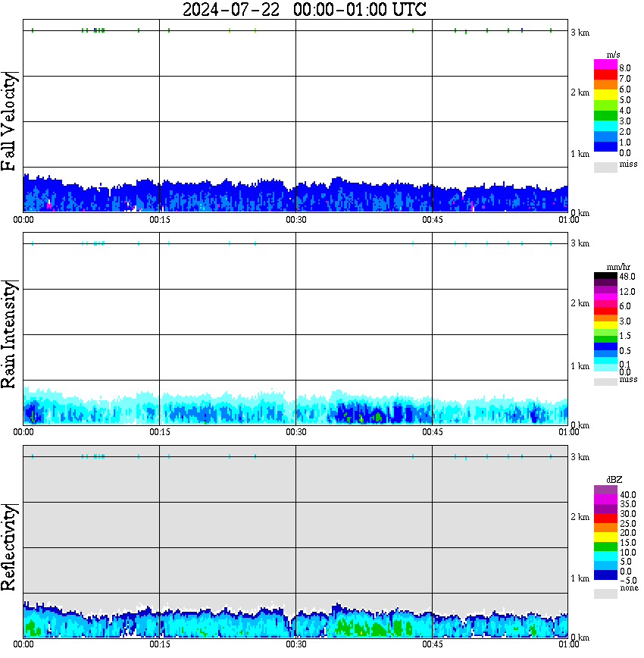The image size is (644, 658).
Task: Click '00:00' under the Rain Intensity panel
Action: point(23,432)
